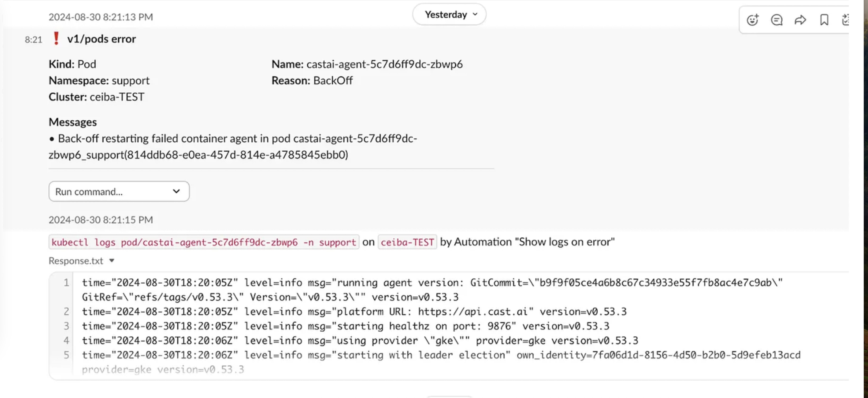This screenshot has height=398, width=868.
Task: Click log line 5 starting with leader election
Action: 441,362
